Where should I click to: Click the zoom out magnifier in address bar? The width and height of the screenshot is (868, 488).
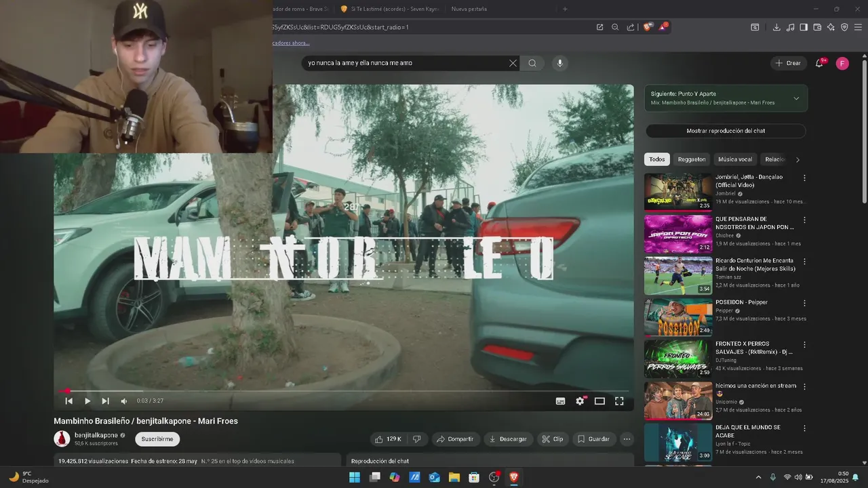[x=615, y=27]
